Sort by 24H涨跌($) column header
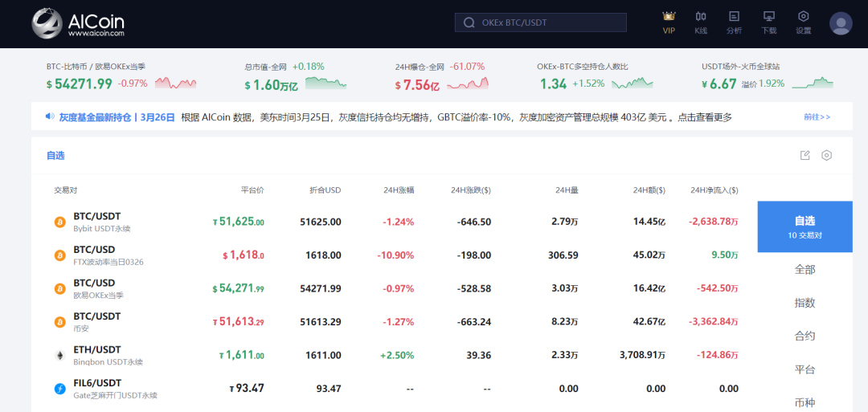868x412 pixels. click(470, 190)
